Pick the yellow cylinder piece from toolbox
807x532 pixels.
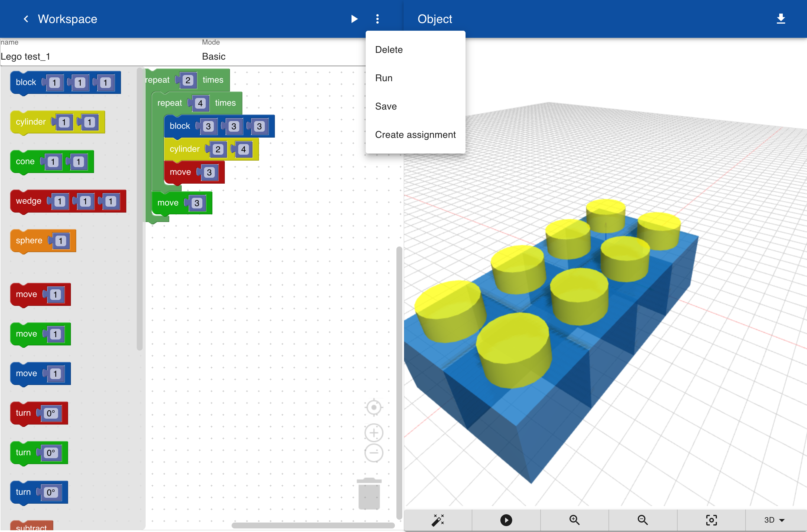coord(30,122)
